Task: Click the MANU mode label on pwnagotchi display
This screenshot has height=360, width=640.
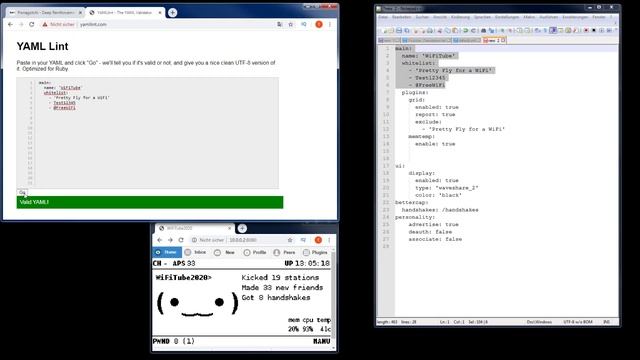Action: [x=322, y=341]
